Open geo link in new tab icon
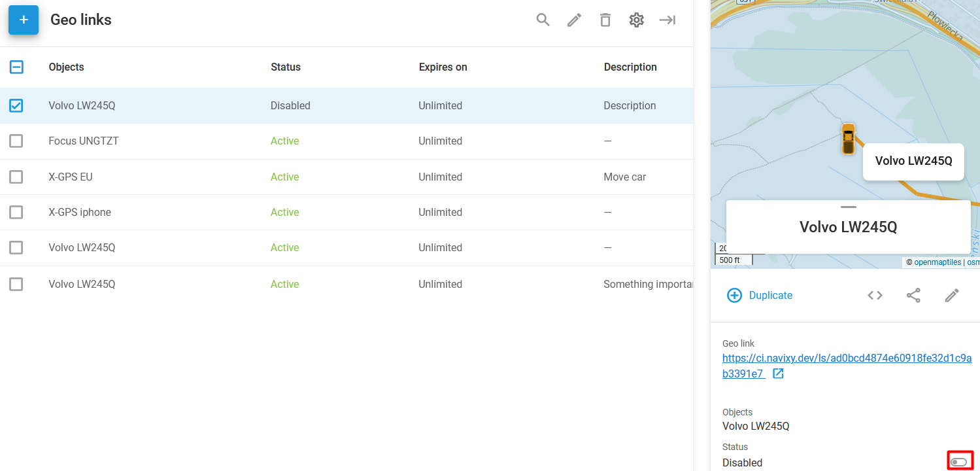980x471 pixels. click(778, 374)
